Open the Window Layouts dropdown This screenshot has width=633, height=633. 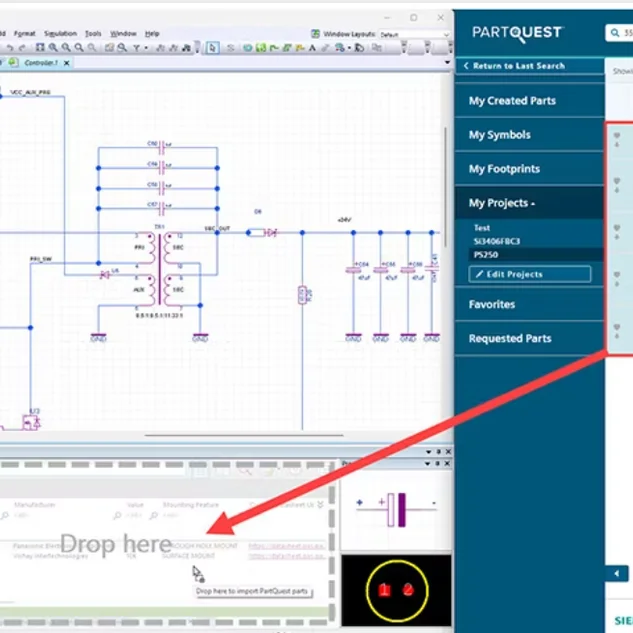click(415, 35)
